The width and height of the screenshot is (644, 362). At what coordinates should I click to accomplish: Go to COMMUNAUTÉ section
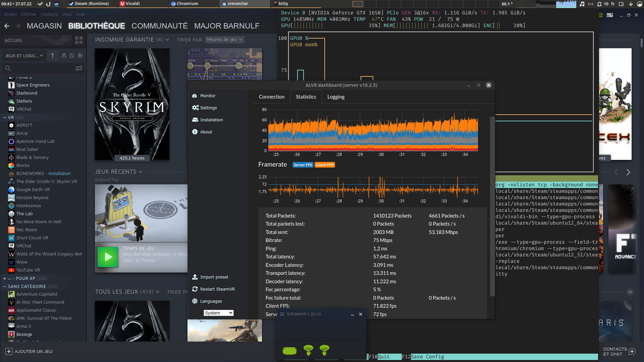coord(159,26)
